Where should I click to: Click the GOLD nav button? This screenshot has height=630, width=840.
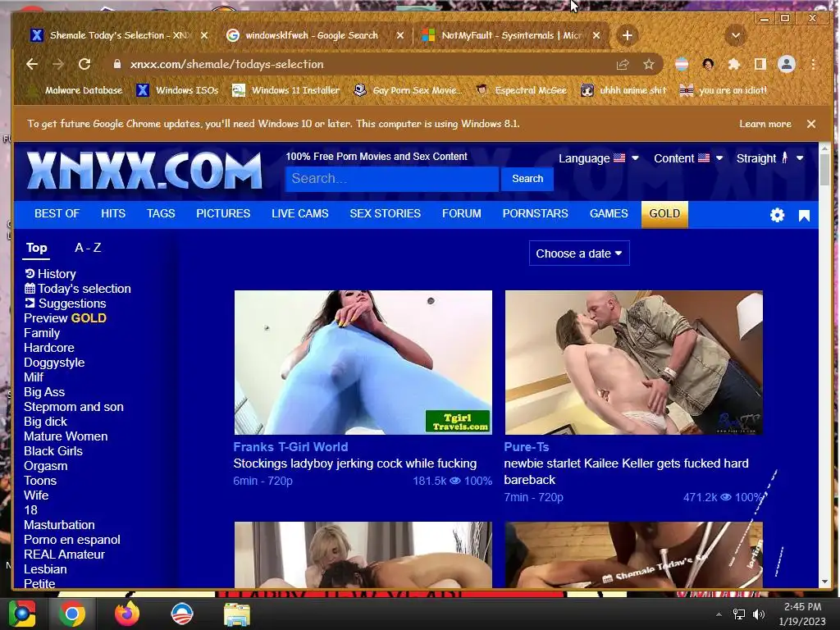664,214
